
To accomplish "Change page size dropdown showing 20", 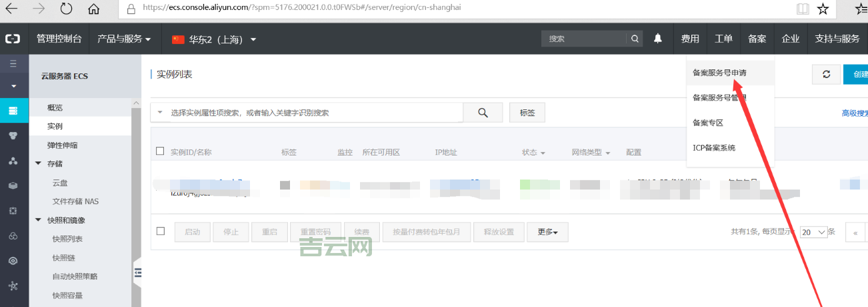I will [x=813, y=232].
